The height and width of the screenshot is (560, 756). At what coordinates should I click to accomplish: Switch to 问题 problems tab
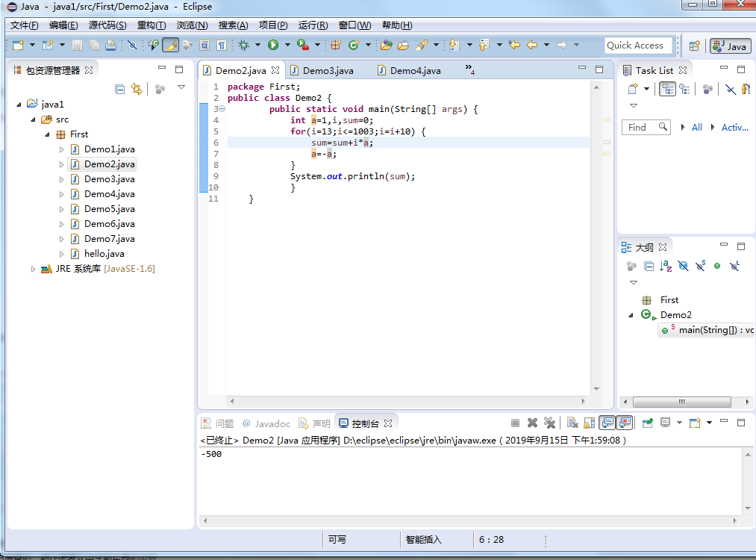[x=218, y=423]
